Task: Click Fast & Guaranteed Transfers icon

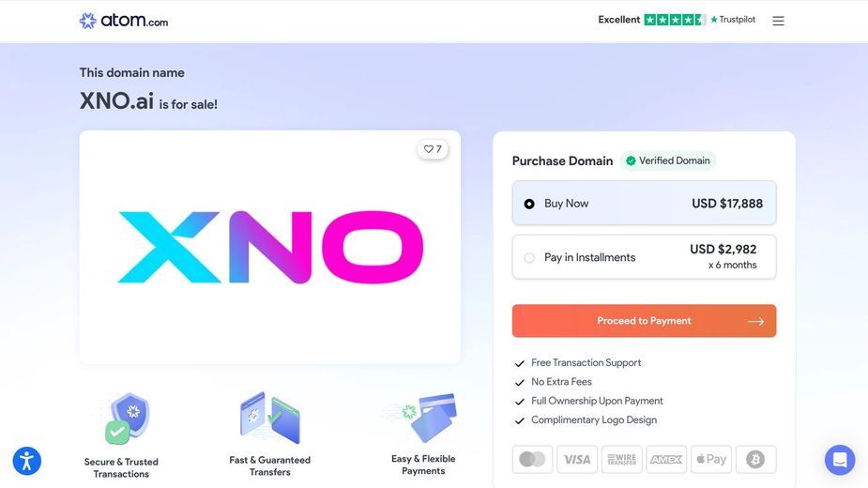Action: [x=269, y=418]
